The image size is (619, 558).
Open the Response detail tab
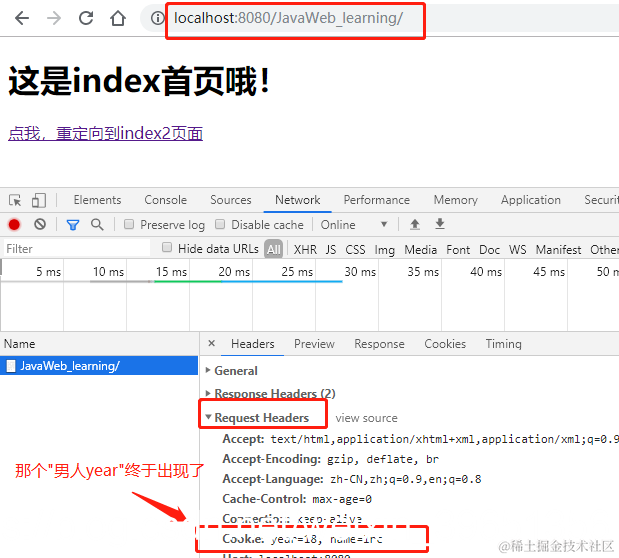point(379,344)
